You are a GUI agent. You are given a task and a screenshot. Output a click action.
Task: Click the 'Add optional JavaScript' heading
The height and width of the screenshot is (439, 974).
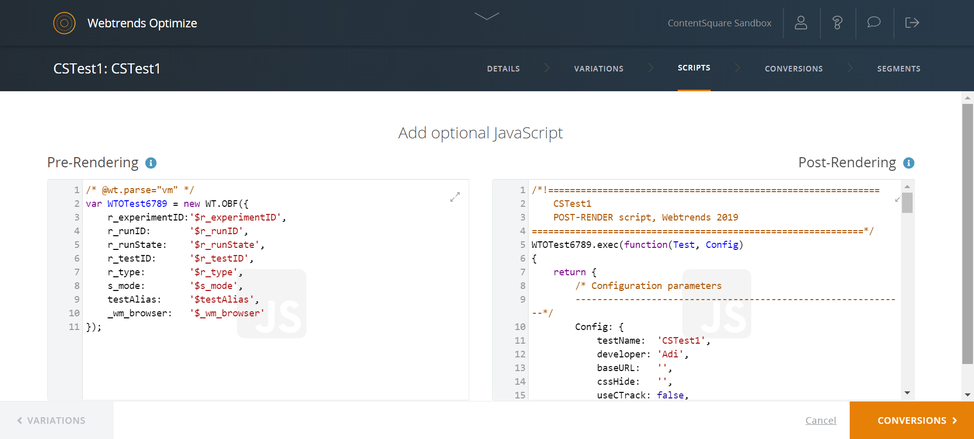tap(480, 133)
